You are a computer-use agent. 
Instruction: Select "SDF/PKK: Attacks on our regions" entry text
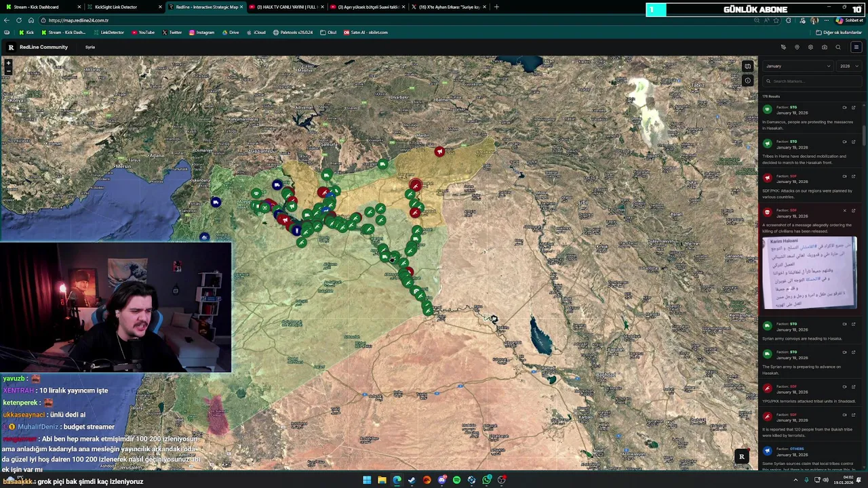click(x=807, y=194)
